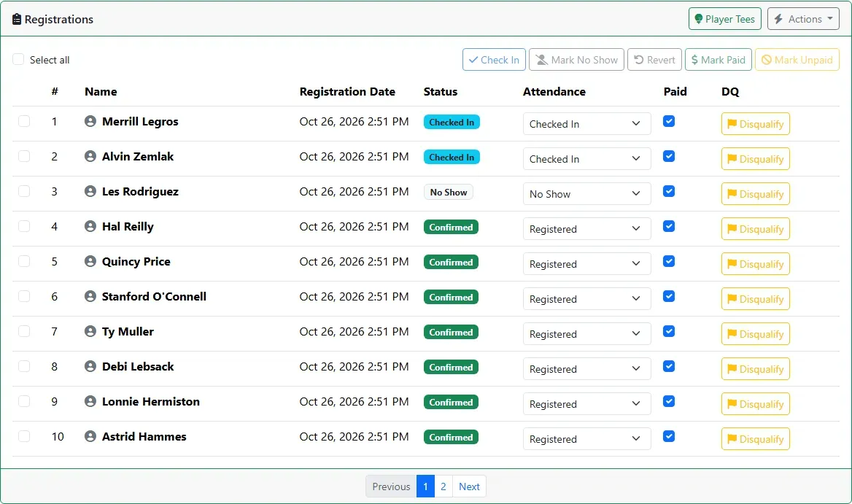Viewport: 852px width, 504px height.
Task: Click user avatar icon next to Les Rodriguez
Action: pyautogui.click(x=90, y=191)
